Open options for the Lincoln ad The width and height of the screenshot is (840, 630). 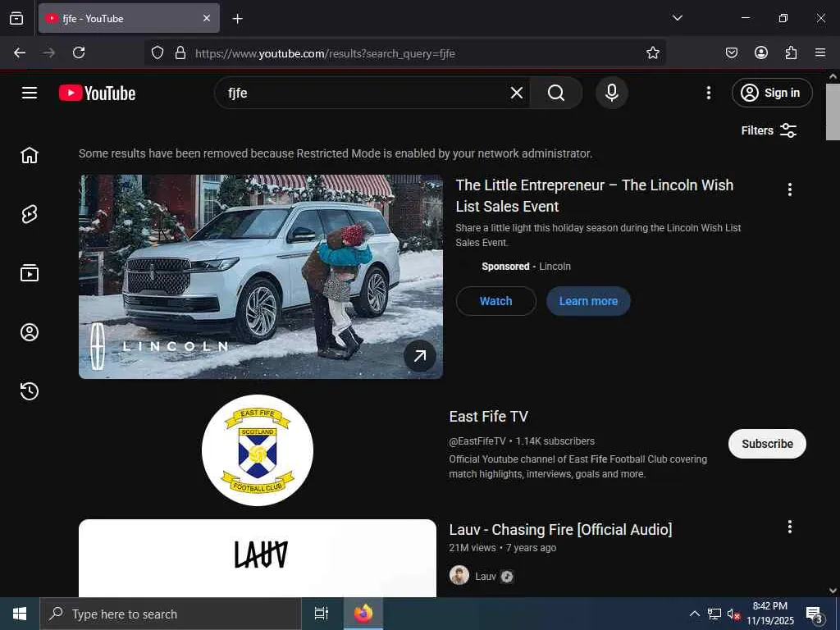point(789,189)
